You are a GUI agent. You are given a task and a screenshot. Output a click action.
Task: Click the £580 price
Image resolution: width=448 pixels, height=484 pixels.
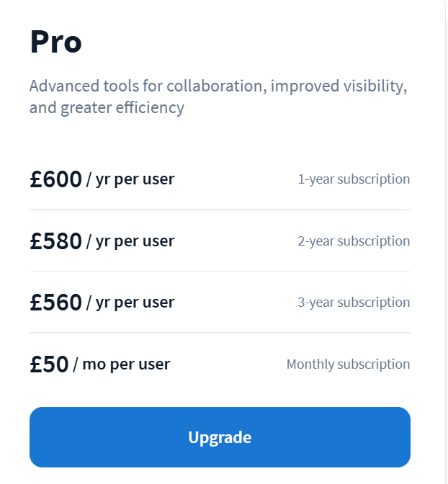pos(55,241)
